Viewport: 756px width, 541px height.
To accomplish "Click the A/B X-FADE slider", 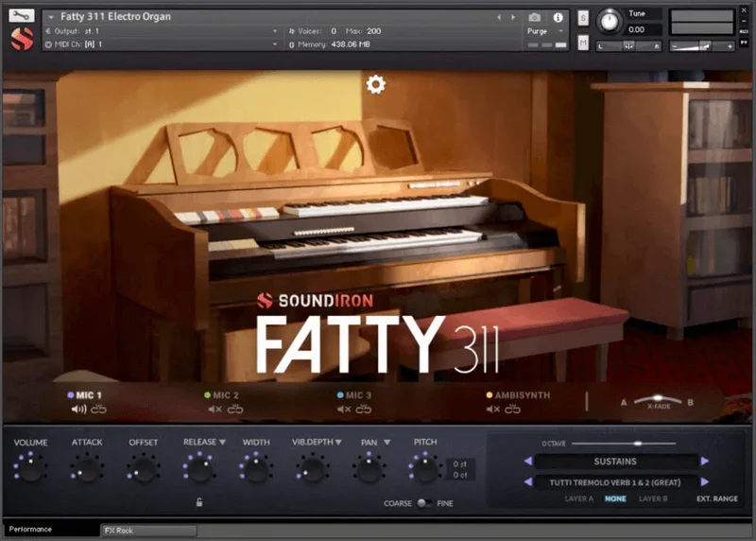I will (658, 399).
